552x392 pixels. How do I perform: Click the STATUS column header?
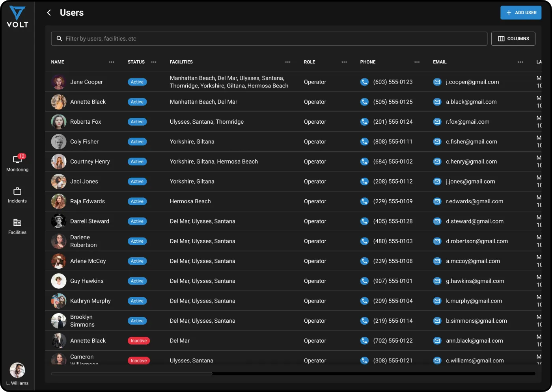point(136,62)
